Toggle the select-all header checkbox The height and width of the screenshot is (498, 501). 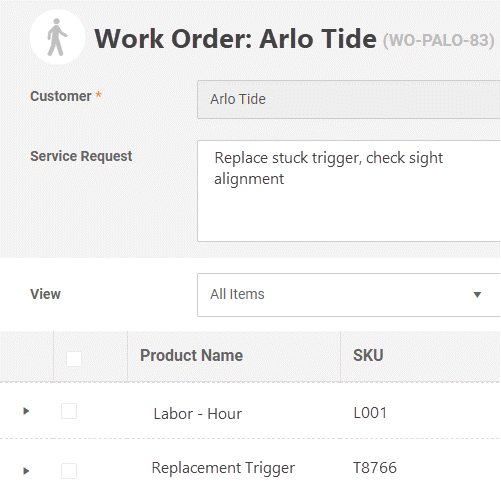(74, 359)
